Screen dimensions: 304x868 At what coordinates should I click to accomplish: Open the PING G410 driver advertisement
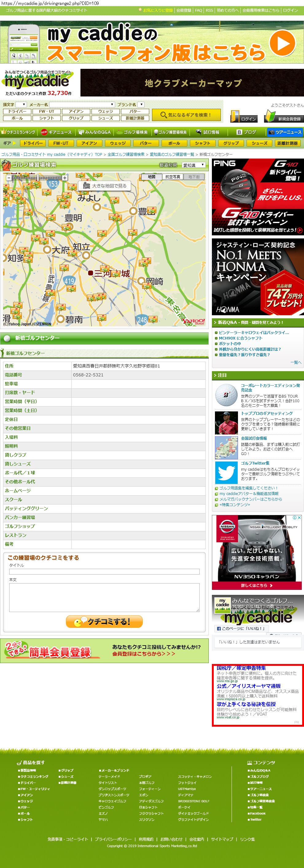258,197
